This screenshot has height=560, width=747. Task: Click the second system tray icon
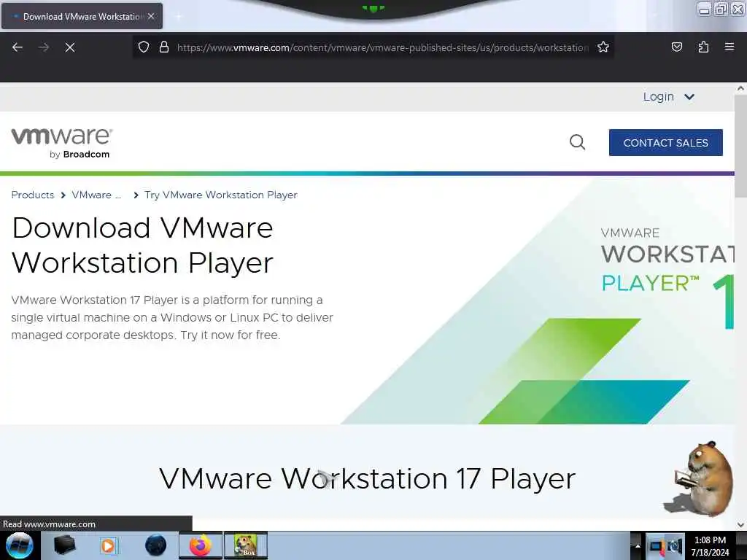[675, 547]
